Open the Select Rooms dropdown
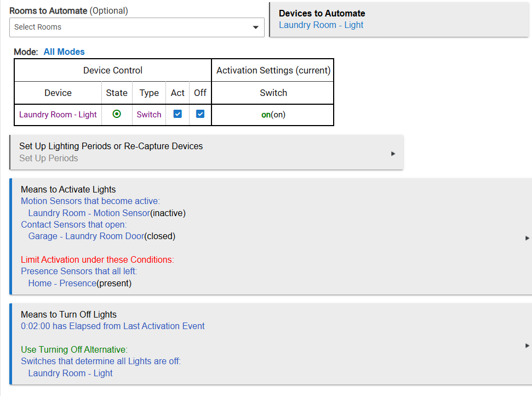 tap(137, 27)
